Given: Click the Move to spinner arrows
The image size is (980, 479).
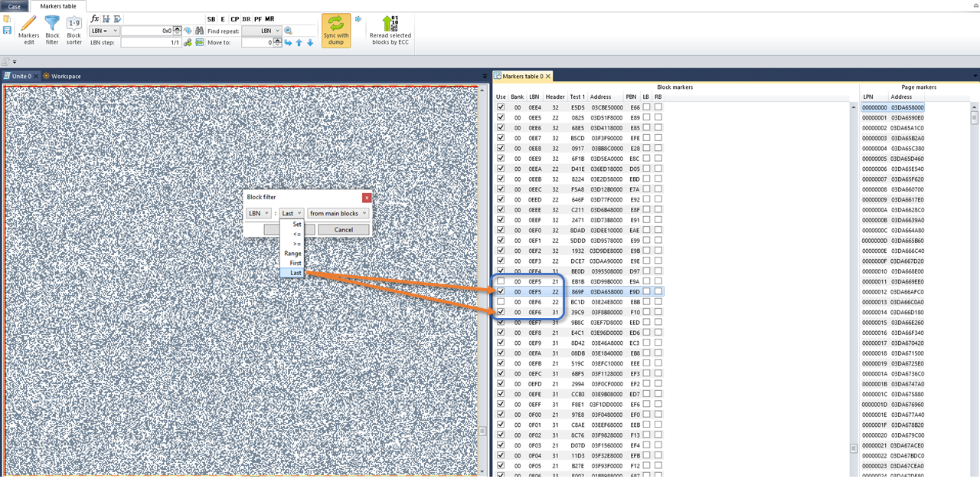Looking at the screenshot, I should pos(278,42).
